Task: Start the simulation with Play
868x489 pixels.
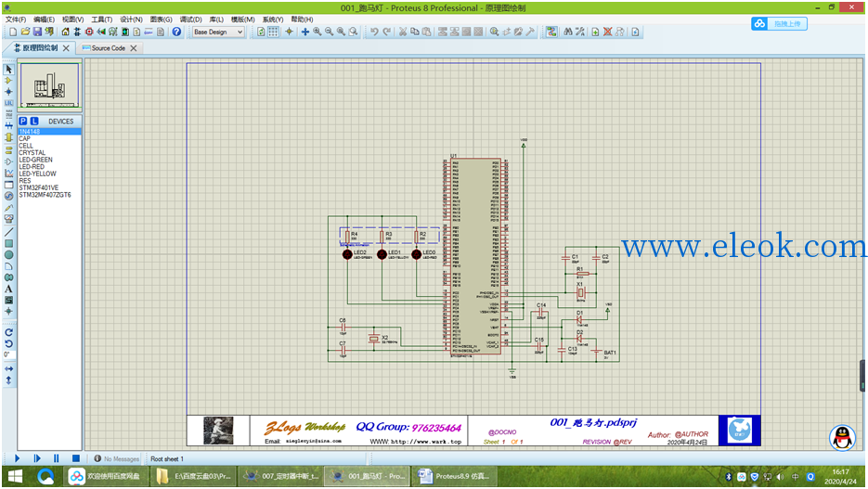Action: click(17, 458)
